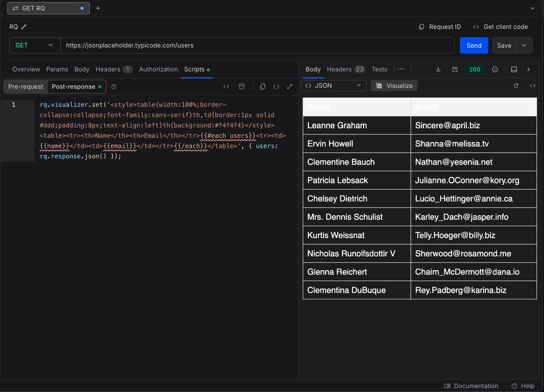
Task: Show response info circle icon
Action: click(x=495, y=70)
